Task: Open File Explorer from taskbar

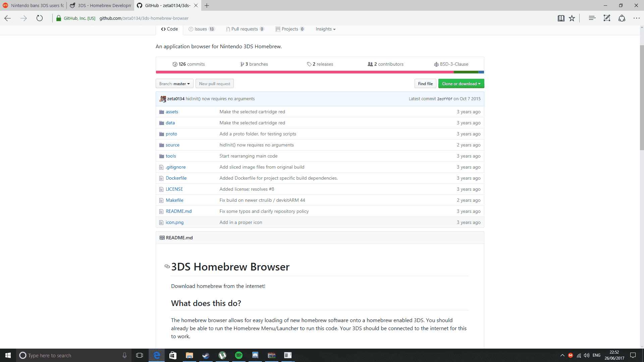Action: (x=190, y=355)
